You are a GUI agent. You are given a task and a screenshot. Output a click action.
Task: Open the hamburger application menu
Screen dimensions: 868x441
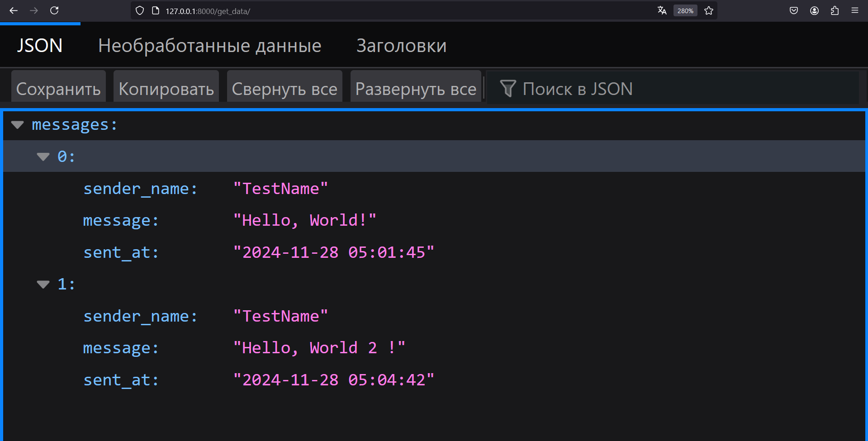pos(854,10)
